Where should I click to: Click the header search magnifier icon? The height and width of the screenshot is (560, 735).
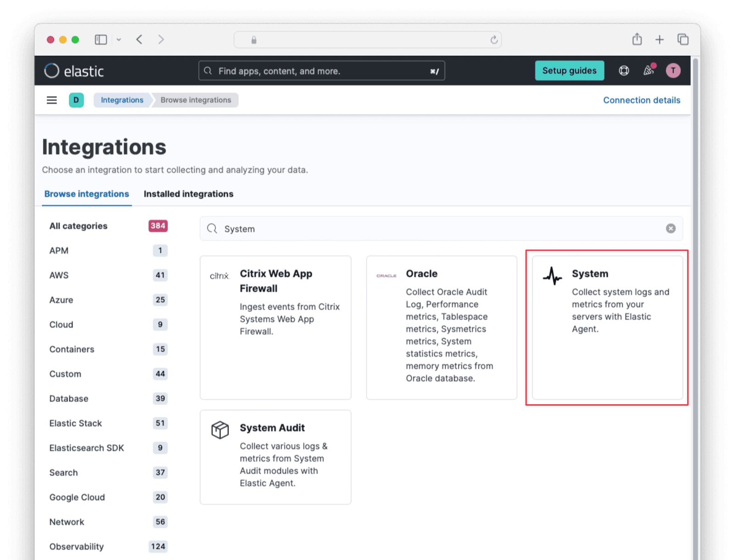pyautogui.click(x=208, y=71)
